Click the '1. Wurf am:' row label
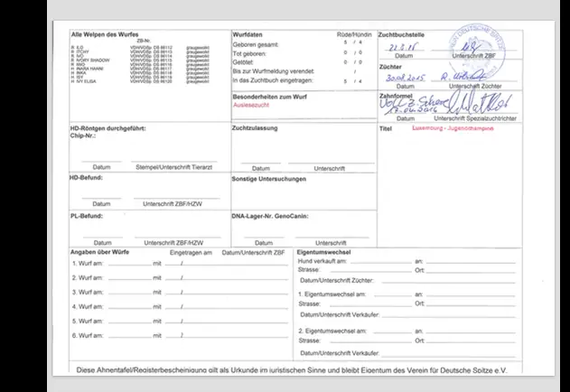Viewport: 570px width, 392px height. [88, 264]
